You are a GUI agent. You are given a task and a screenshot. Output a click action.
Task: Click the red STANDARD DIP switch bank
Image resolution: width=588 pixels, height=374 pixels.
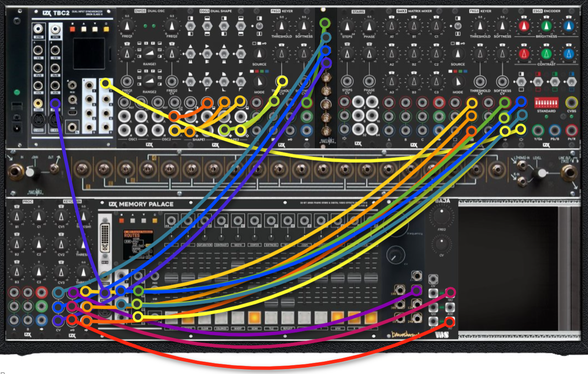point(546,103)
